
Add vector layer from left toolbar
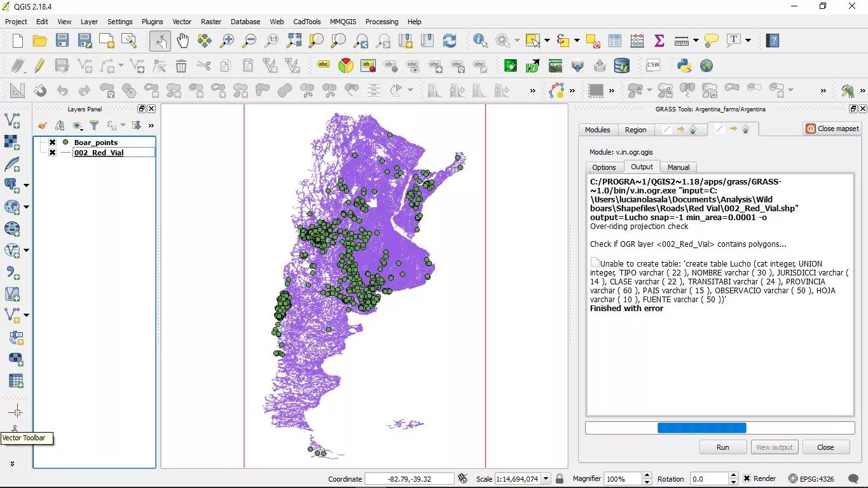tap(12, 120)
